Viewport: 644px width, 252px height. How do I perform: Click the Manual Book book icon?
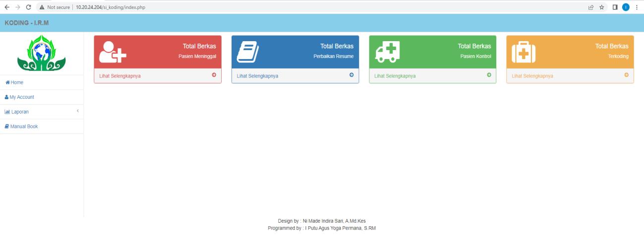click(x=7, y=126)
